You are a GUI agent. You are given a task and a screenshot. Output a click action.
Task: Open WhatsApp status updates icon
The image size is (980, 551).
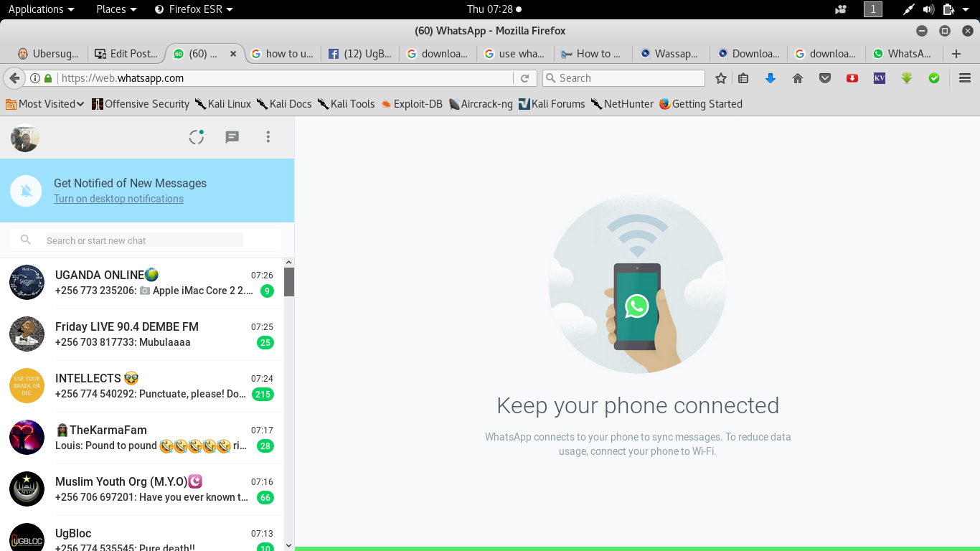(197, 137)
